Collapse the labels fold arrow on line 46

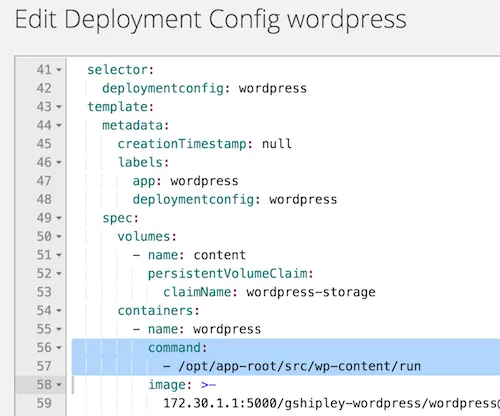59,163
